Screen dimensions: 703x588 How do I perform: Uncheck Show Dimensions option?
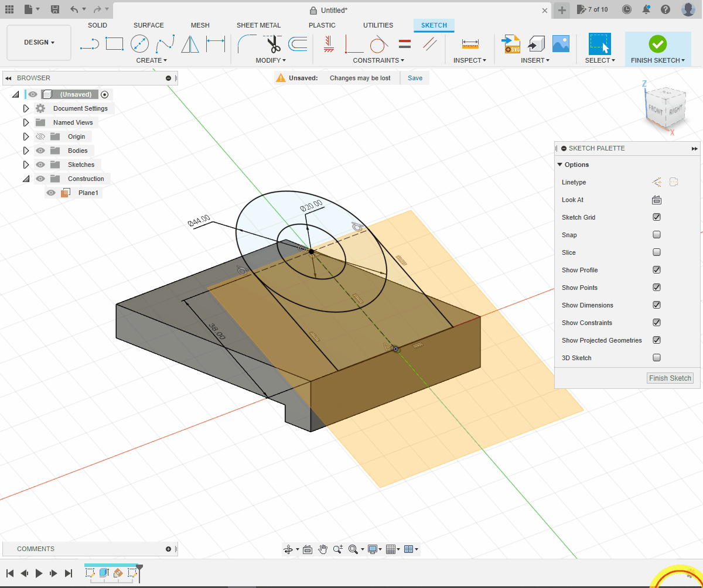(657, 305)
